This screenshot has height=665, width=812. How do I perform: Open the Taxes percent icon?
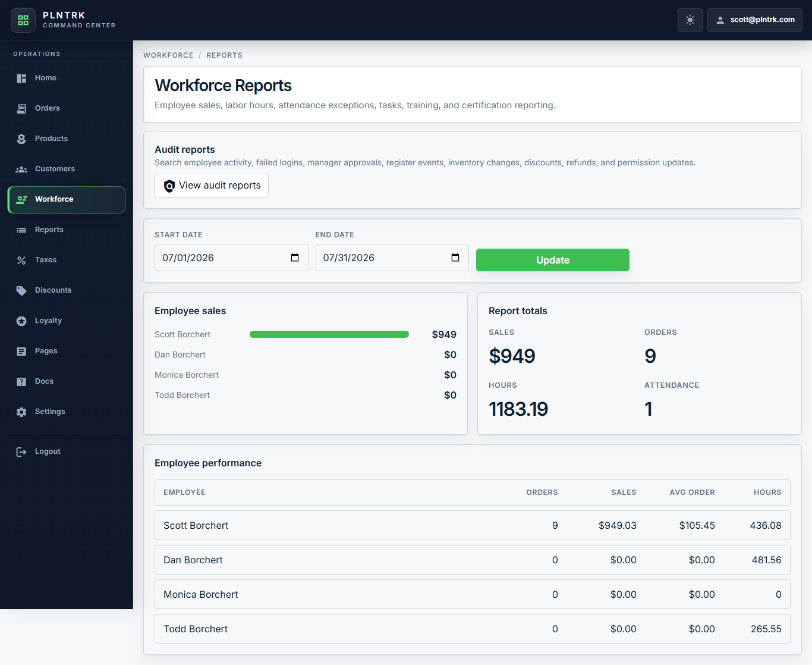[x=21, y=261]
